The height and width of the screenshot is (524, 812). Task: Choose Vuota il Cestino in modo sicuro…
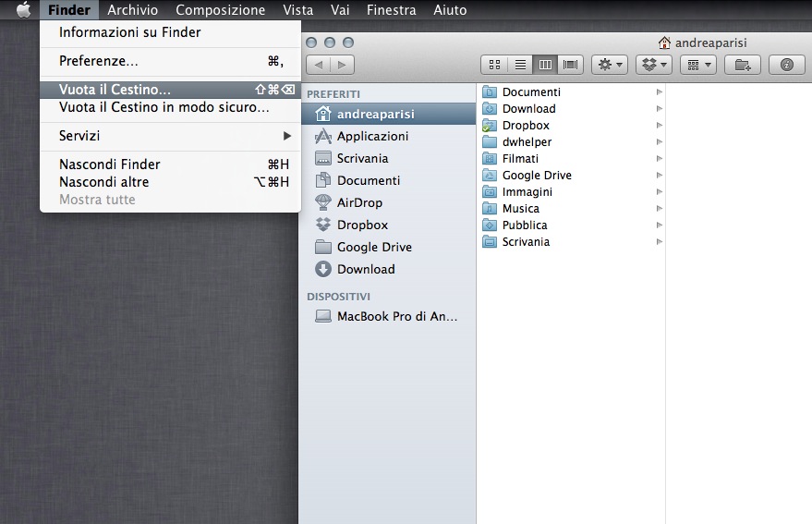[170, 107]
